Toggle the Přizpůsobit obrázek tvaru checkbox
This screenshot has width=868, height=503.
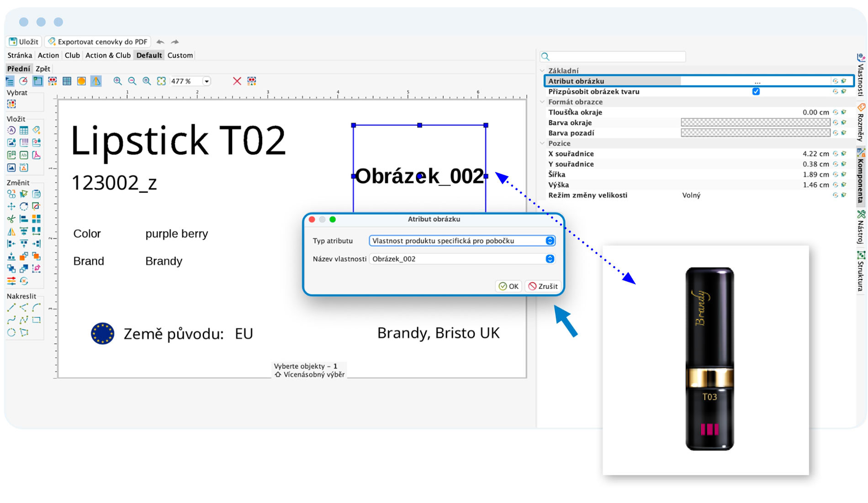(756, 91)
